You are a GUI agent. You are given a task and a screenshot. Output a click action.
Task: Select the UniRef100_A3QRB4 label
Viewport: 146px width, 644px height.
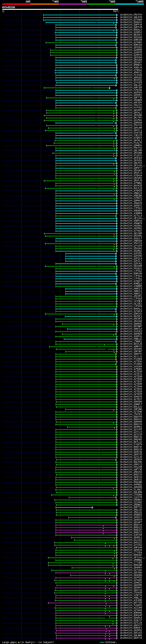pyautogui.click(x=131, y=213)
